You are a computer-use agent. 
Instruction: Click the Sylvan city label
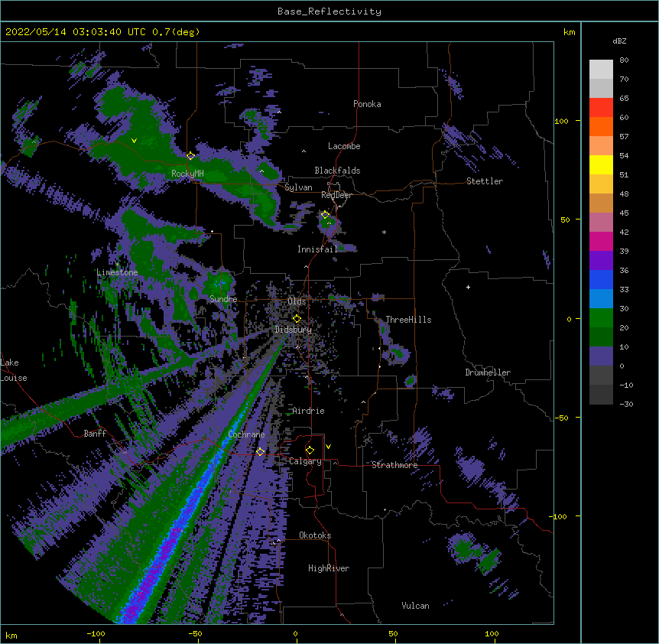point(298,187)
